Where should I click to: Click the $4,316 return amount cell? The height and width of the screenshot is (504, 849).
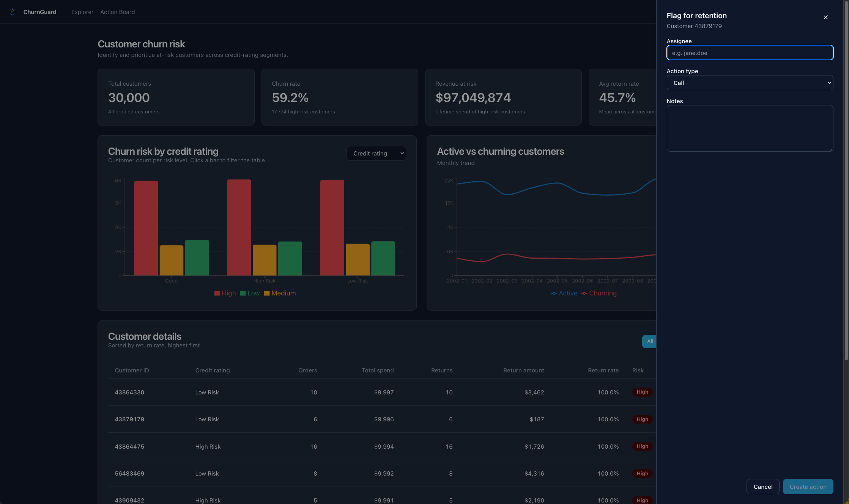pyautogui.click(x=534, y=474)
